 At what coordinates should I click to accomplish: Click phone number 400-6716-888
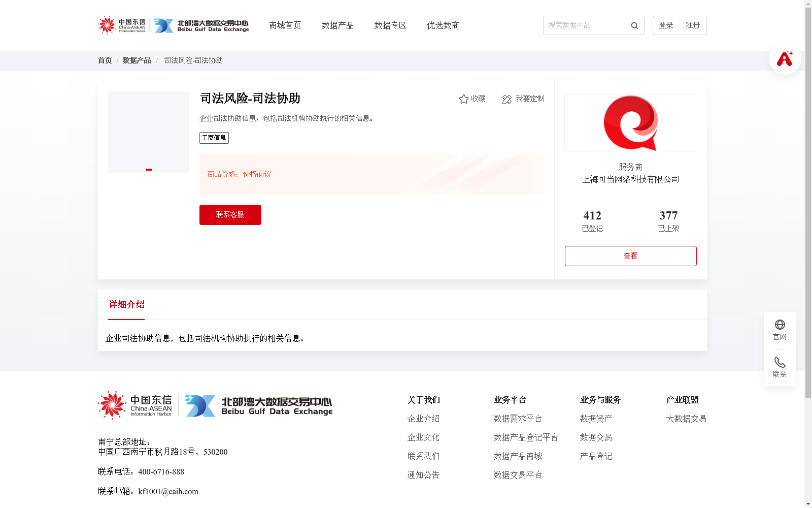coord(161,472)
